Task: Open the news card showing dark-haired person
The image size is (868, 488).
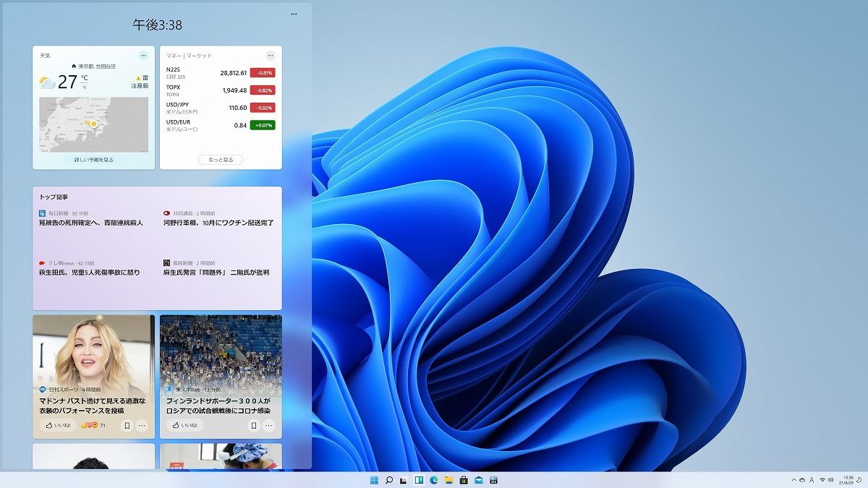Action: (x=93, y=456)
